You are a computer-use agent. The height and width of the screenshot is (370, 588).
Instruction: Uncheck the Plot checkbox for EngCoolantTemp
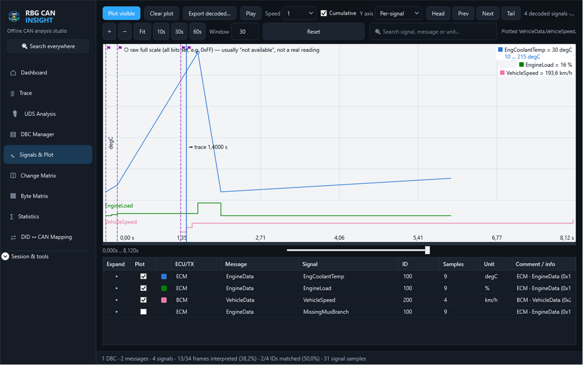144,276
